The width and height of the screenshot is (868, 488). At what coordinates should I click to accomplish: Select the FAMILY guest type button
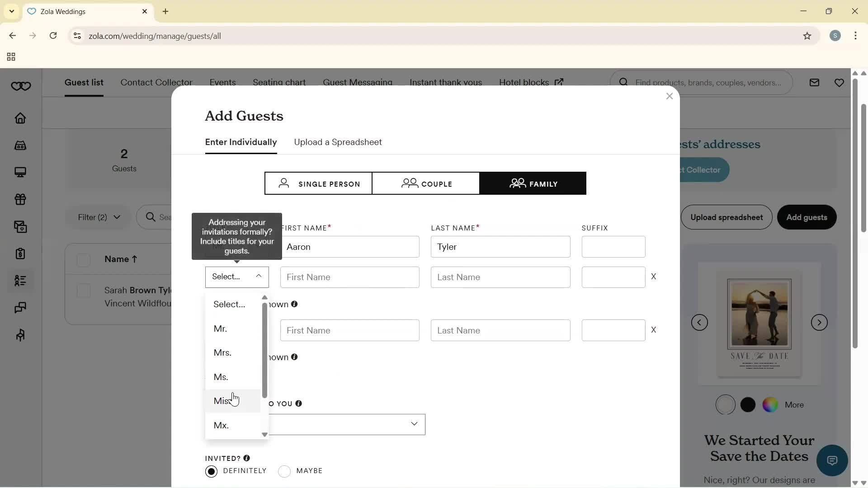tap(533, 183)
